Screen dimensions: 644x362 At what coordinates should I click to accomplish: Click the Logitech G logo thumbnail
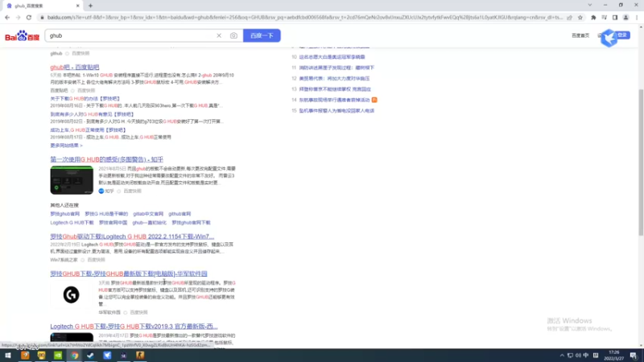[71, 294]
